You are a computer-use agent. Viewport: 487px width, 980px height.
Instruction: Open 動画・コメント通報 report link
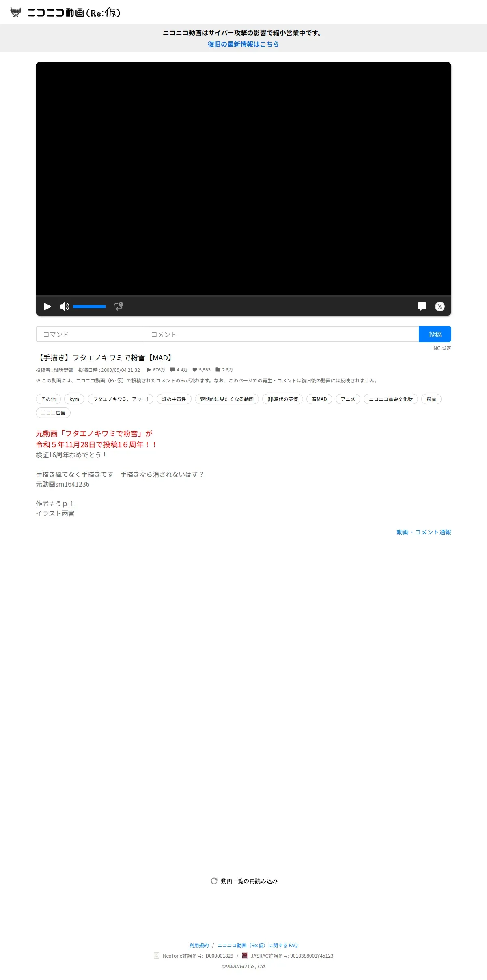point(424,532)
